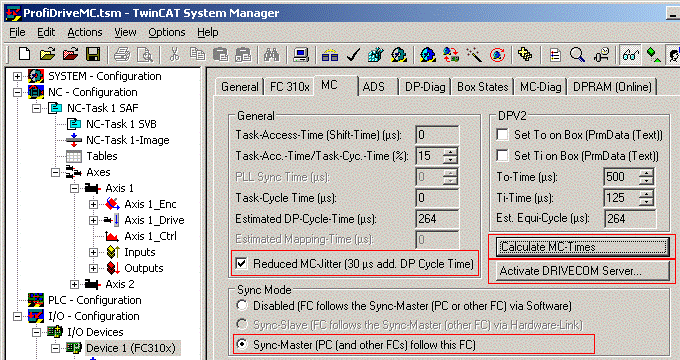Increase the To-Time spinner value
The width and height of the screenshot is (680, 360).
point(646,173)
